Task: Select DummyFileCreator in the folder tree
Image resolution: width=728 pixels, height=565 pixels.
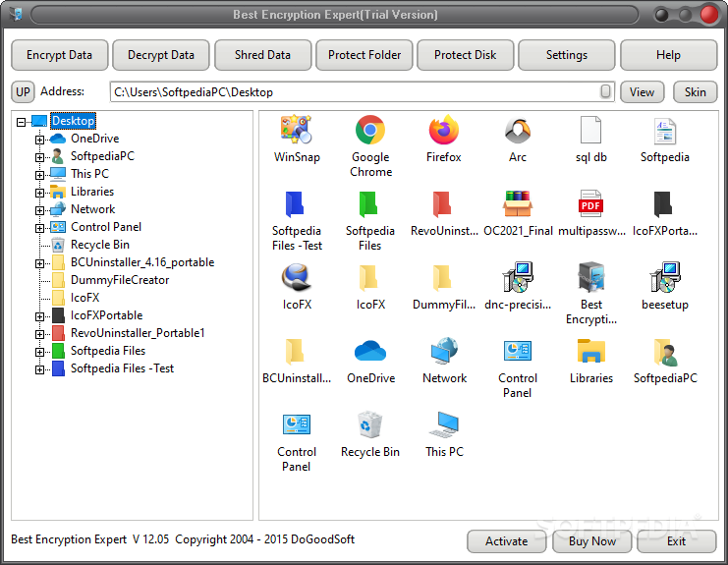Action: click(120, 280)
